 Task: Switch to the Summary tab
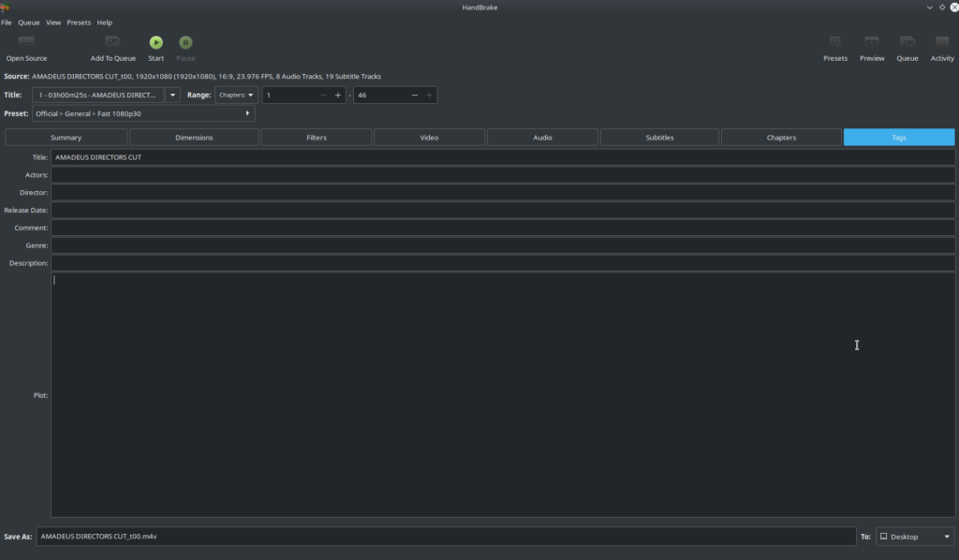66,138
